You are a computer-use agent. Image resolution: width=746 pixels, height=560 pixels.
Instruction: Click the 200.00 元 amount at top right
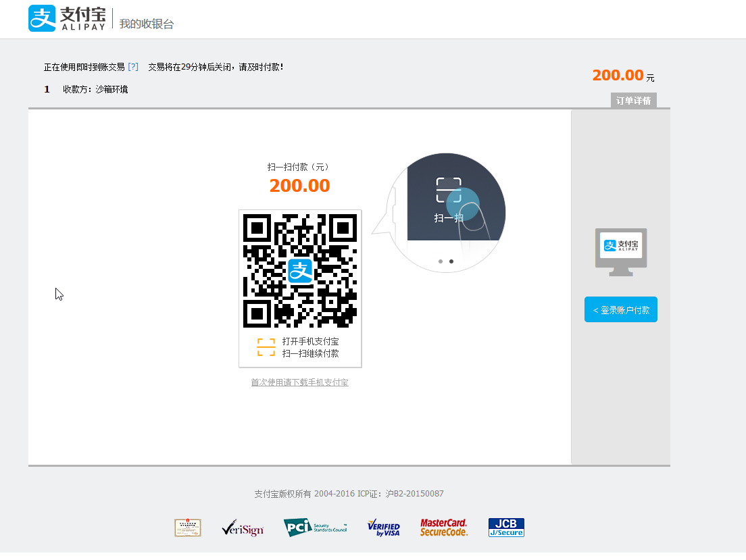coord(623,75)
